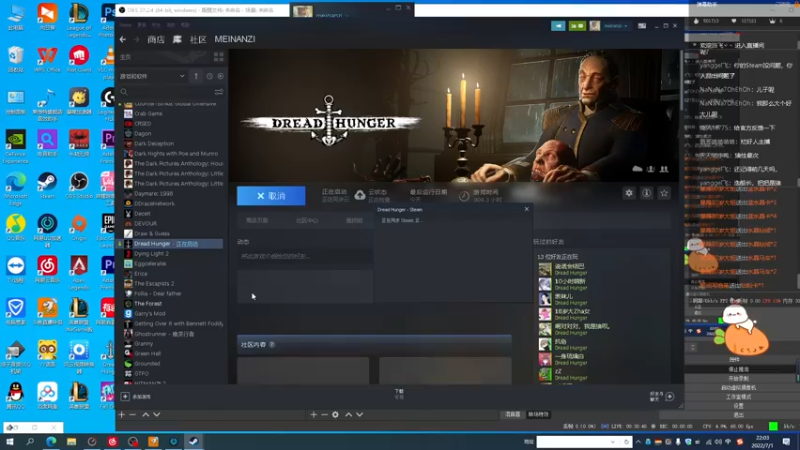
Task: Select Daymare: 1998 in the library list
Action: coord(153,193)
